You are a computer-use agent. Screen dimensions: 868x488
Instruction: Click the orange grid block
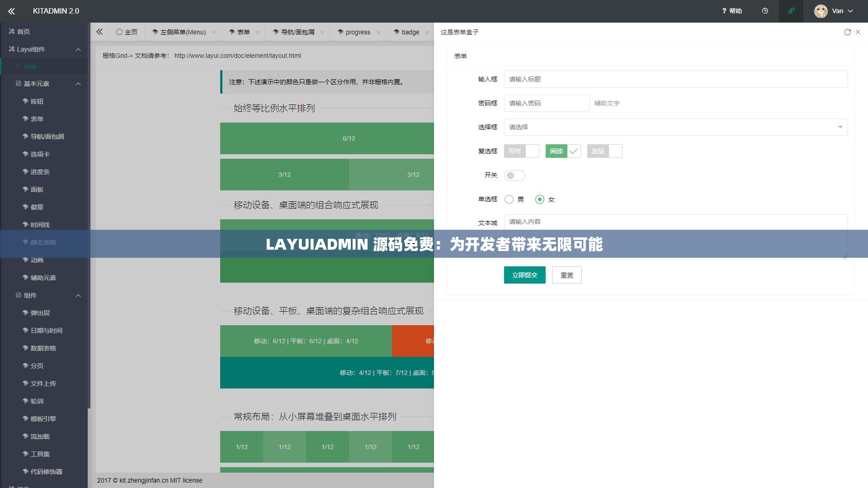click(413, 341)
